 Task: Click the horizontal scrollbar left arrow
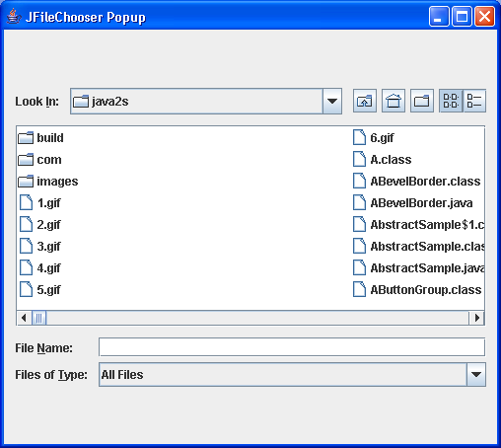(24, 318)
